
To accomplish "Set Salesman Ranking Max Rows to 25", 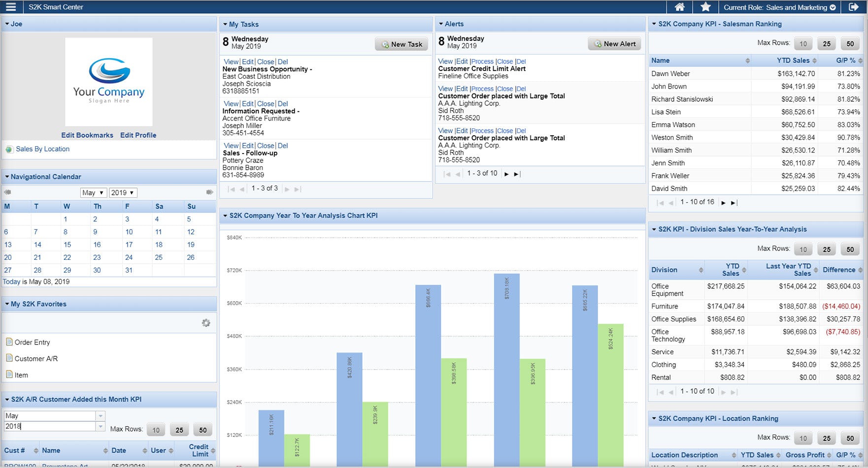I will click(x=826, y=43).
